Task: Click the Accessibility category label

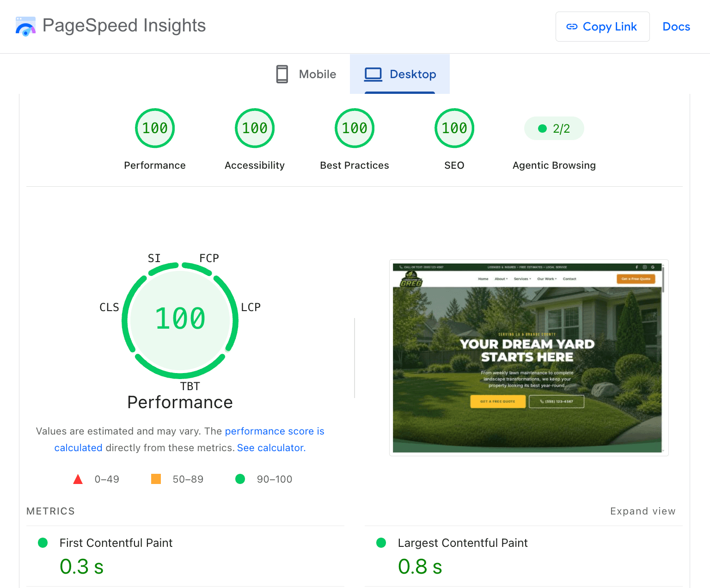Action: coord(255,165)
